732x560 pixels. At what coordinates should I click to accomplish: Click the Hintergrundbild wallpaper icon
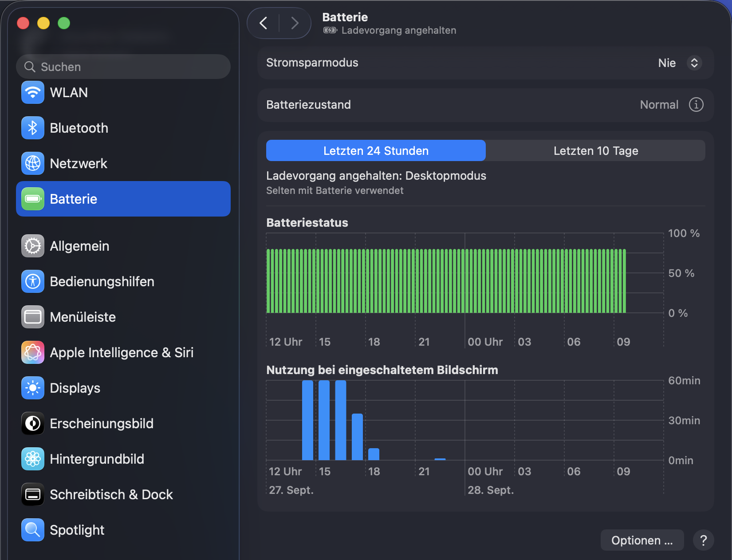[x=33, y=459]
